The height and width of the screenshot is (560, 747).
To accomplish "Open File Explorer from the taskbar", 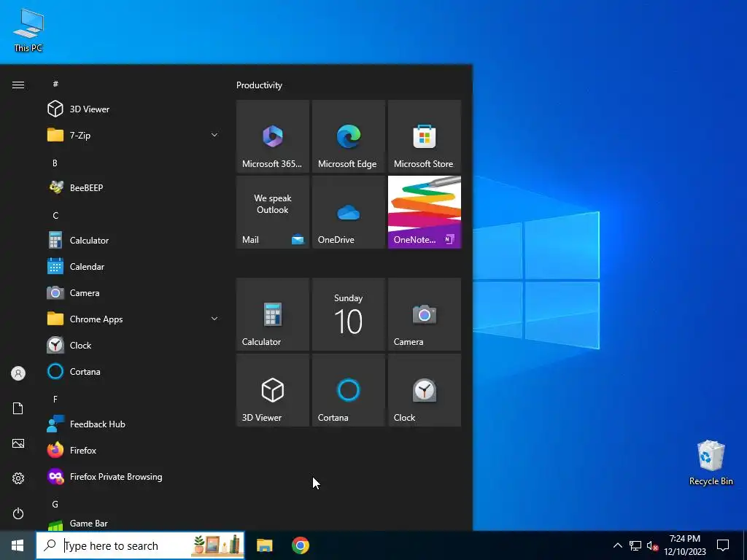I will (x=264, y=545).
